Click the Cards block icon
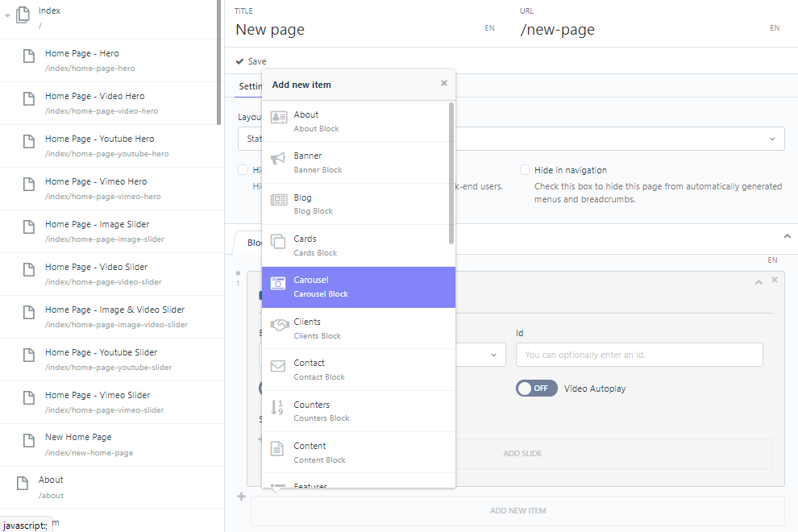This screenshot has width=798, height=532. [278, 241]
